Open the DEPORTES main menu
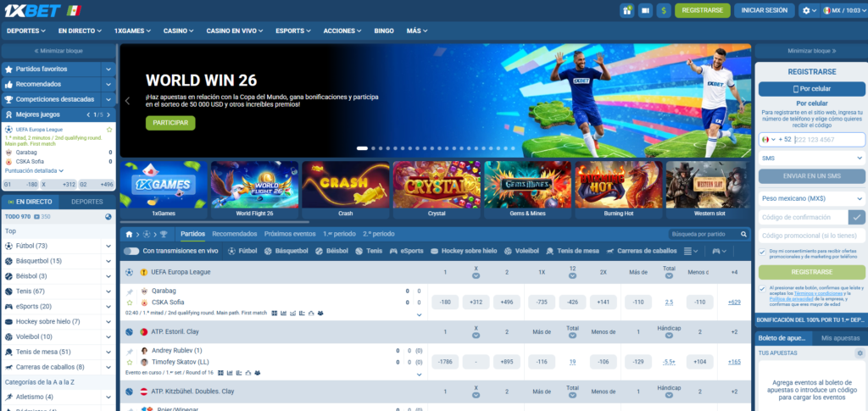This screenshot has width=868, height=411. [26, 31]
